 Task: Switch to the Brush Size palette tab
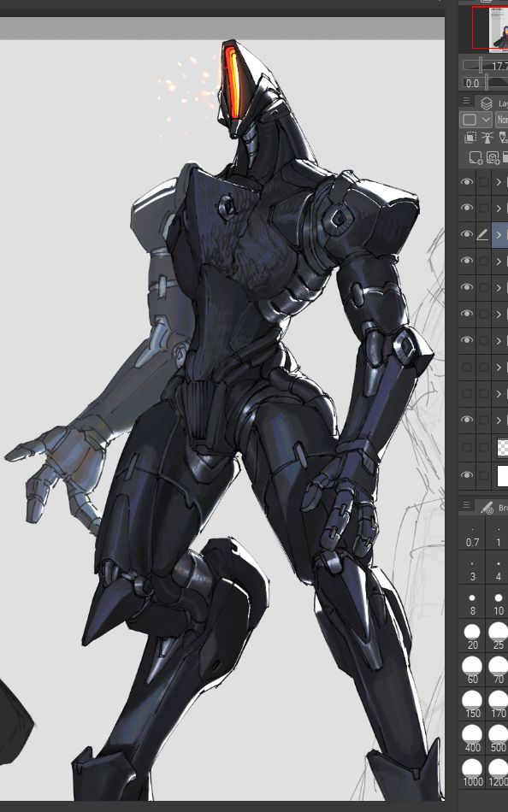pos(493,507)
